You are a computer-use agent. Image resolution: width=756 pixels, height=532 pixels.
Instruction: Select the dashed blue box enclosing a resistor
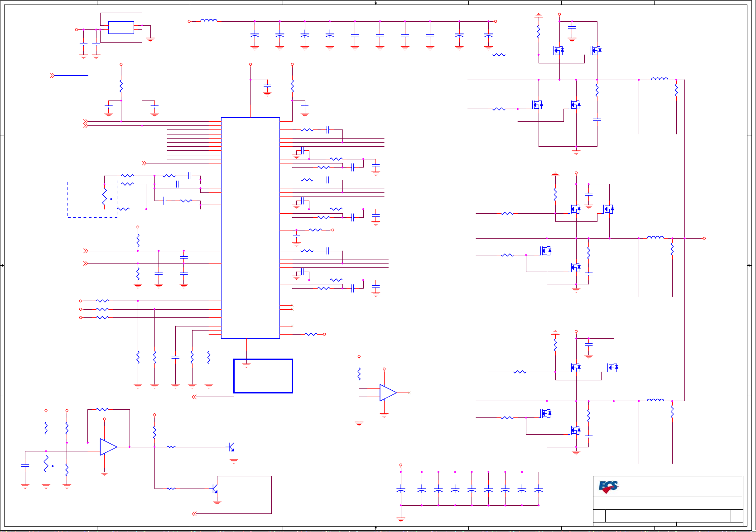[92, 199]
